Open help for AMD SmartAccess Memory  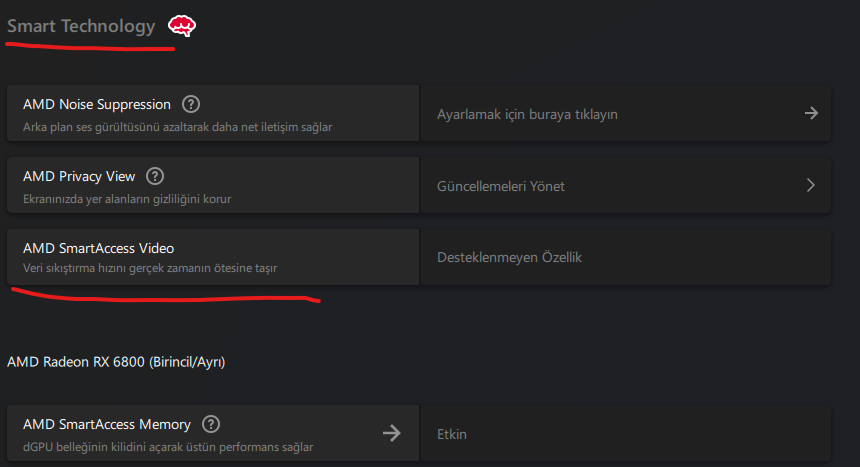coord(211,424)
